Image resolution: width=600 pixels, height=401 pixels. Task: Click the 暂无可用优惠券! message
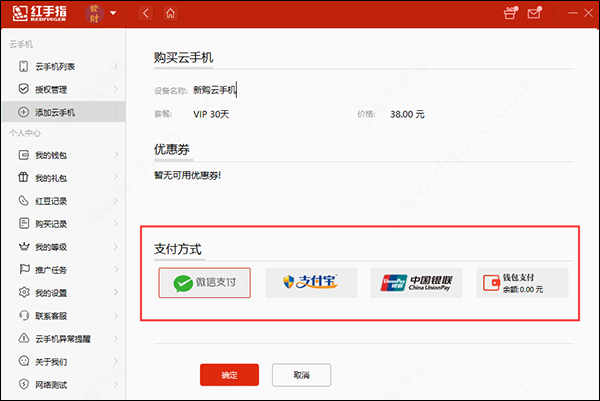[x=188, y=175]
